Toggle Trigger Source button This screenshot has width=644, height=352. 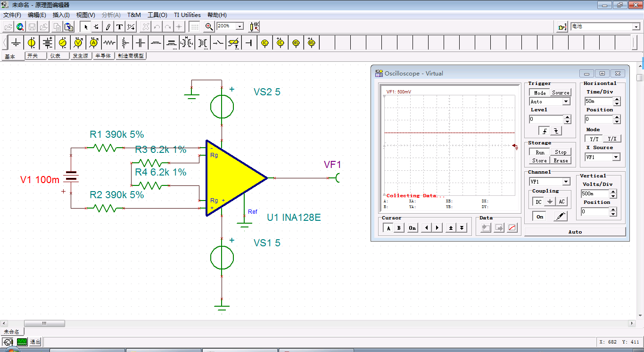(561, 93)
